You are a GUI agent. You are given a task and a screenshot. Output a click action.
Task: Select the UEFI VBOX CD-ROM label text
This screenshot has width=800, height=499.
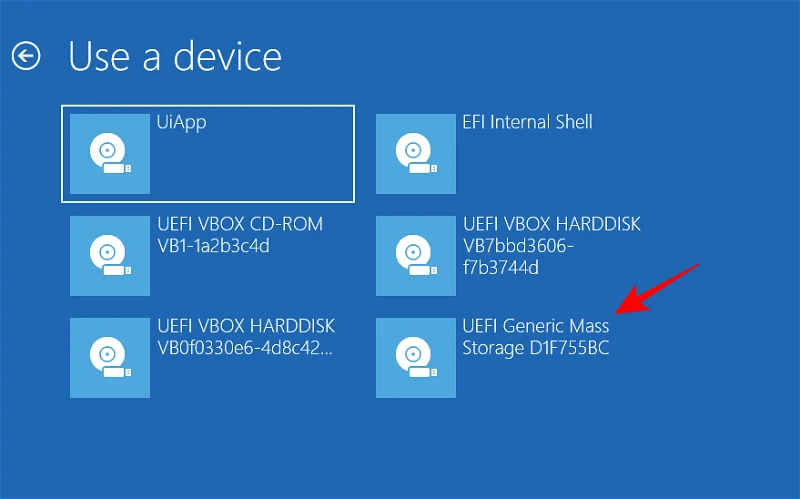click(240, 224)
